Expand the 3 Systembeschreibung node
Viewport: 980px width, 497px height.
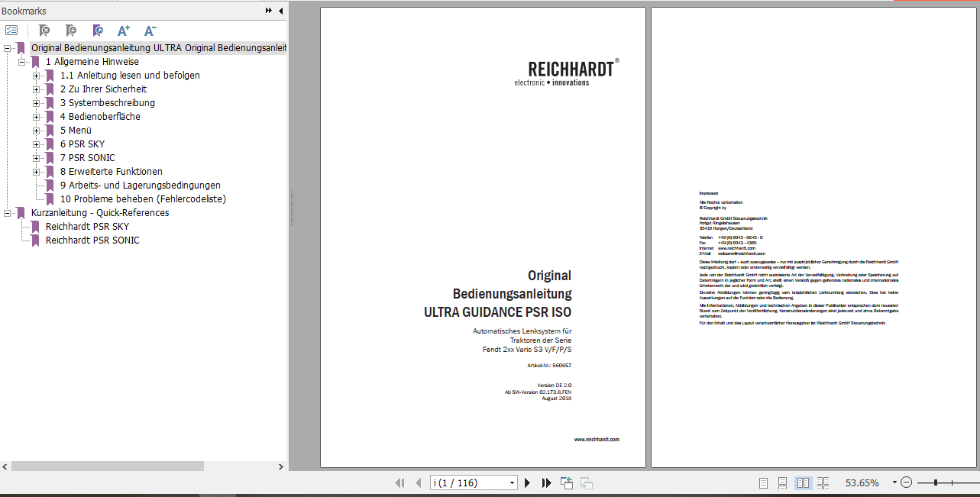pyautogui.click(x=37, y=103)
